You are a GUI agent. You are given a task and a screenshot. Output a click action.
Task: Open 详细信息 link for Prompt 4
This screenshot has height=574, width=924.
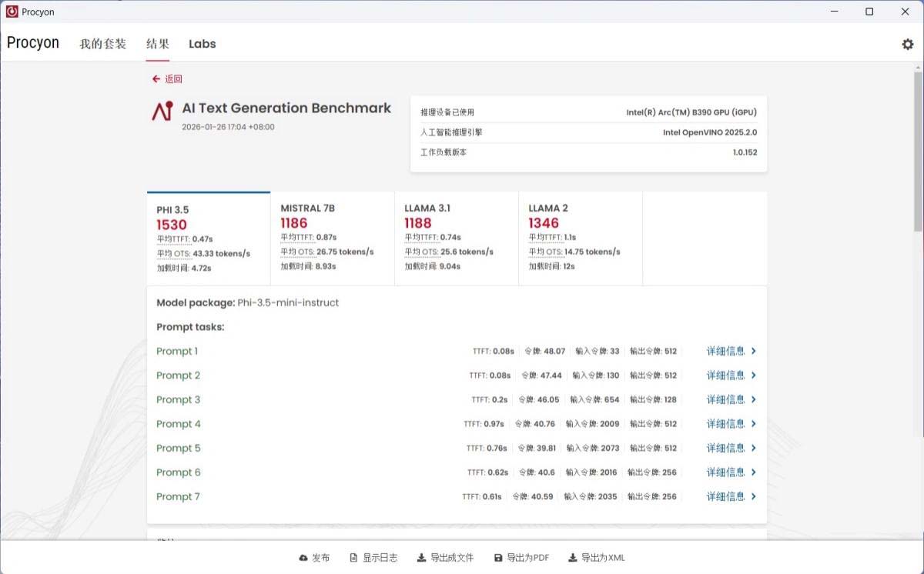click(x=725, y=424)
